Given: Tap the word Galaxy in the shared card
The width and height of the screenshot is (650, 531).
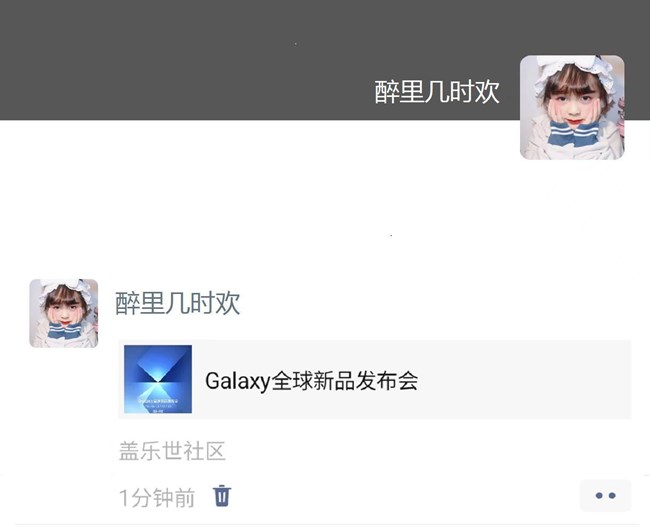Looking at the screenshot, I should 238,381.
